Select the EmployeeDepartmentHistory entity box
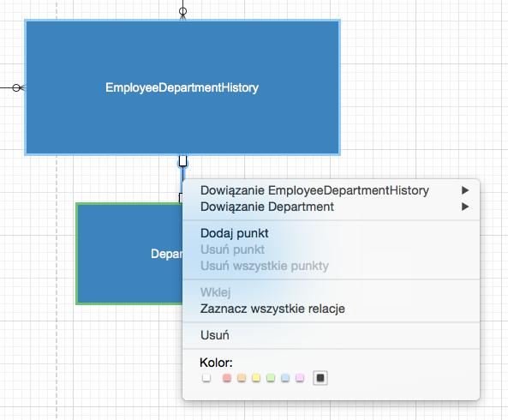Image resolution: width=508 pixels, height=420 pixels. (x=182, y=87)
